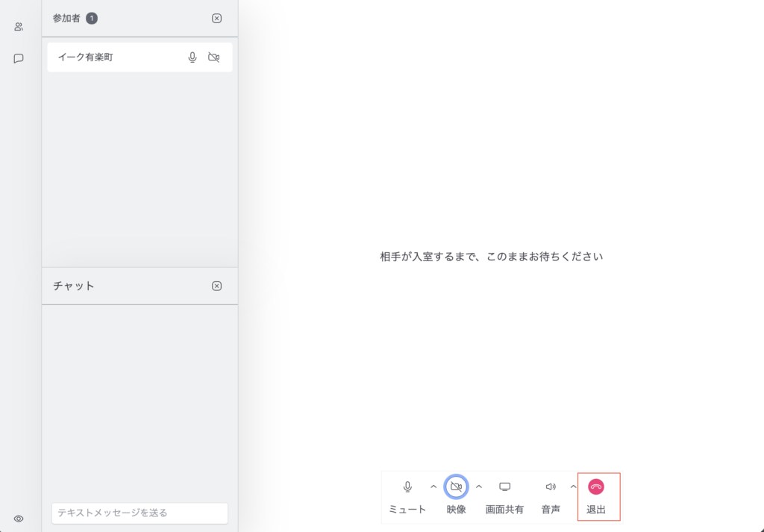Click the participant count badge next to 参加者

pyautogui.click(x=92, y=19)
